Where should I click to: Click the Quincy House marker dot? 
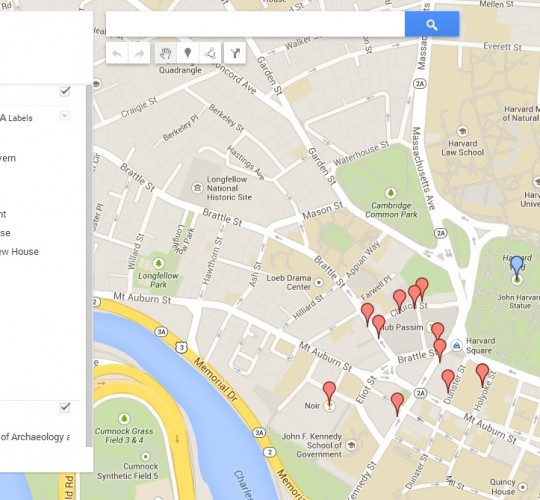[x=523, y=487]
